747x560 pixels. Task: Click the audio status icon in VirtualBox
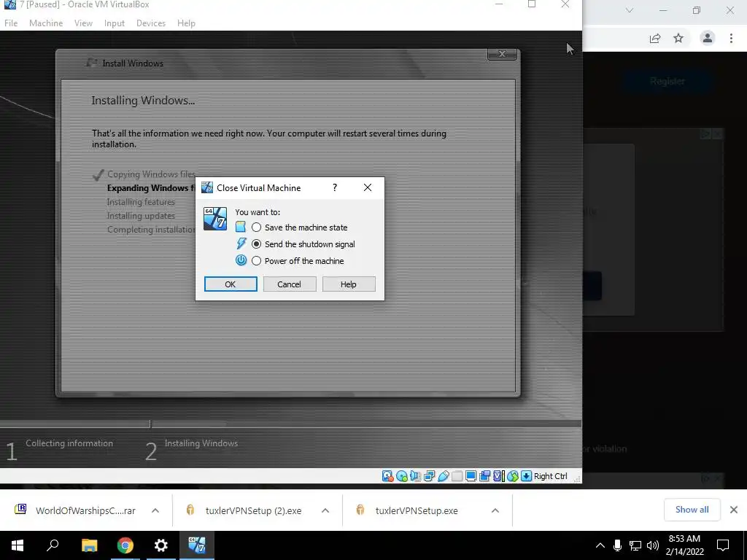415,475
